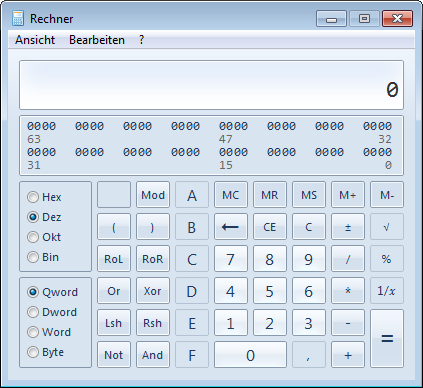Click hex digit E key
The image size is (423, 388).
[x=192, y=323]
